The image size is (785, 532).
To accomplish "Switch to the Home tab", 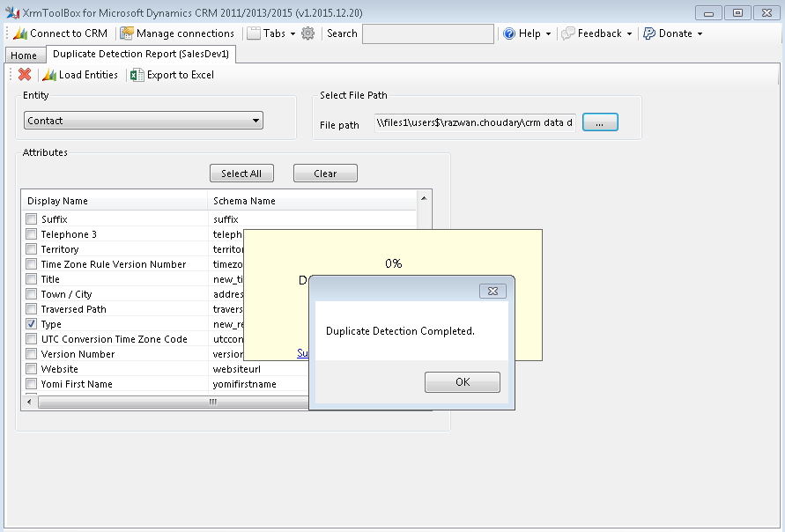I will tap(24, 55).
